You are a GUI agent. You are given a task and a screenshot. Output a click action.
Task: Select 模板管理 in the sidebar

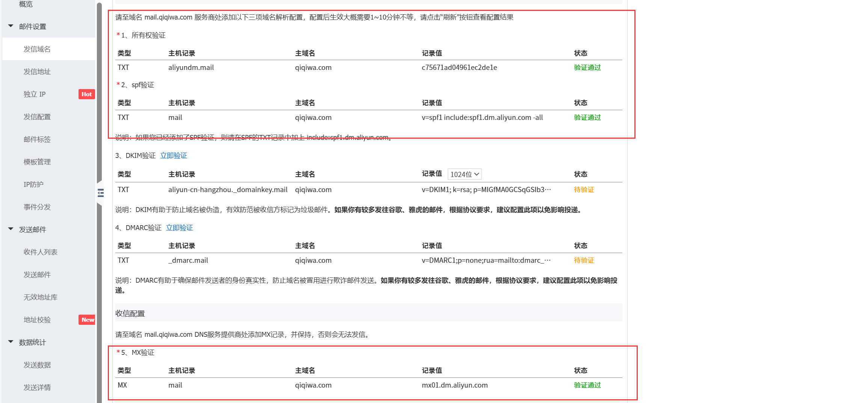click(36, 162)
